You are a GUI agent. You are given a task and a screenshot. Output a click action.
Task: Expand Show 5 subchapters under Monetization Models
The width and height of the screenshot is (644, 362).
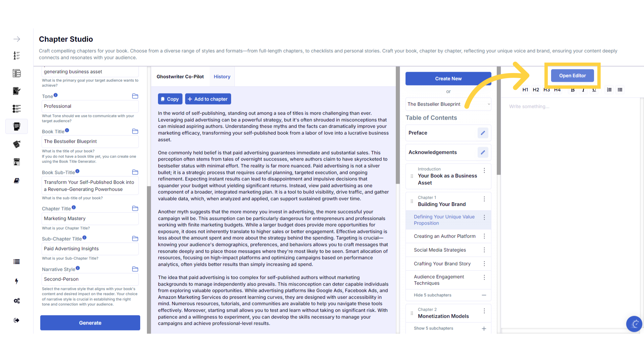448,328
